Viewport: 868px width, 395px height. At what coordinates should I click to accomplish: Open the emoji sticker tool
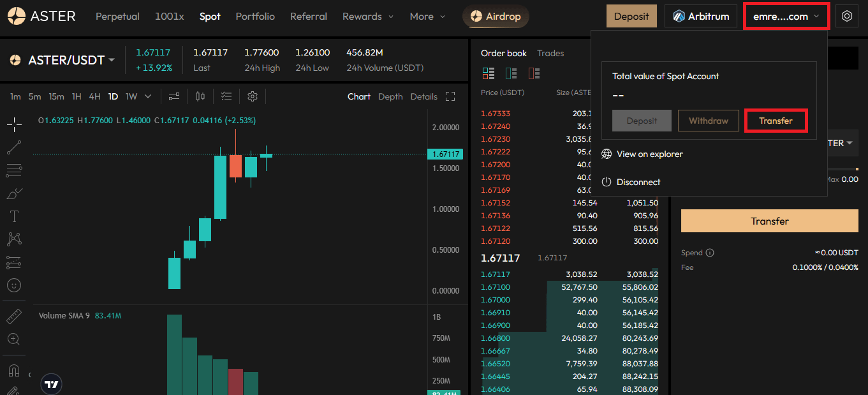point(14,285)
